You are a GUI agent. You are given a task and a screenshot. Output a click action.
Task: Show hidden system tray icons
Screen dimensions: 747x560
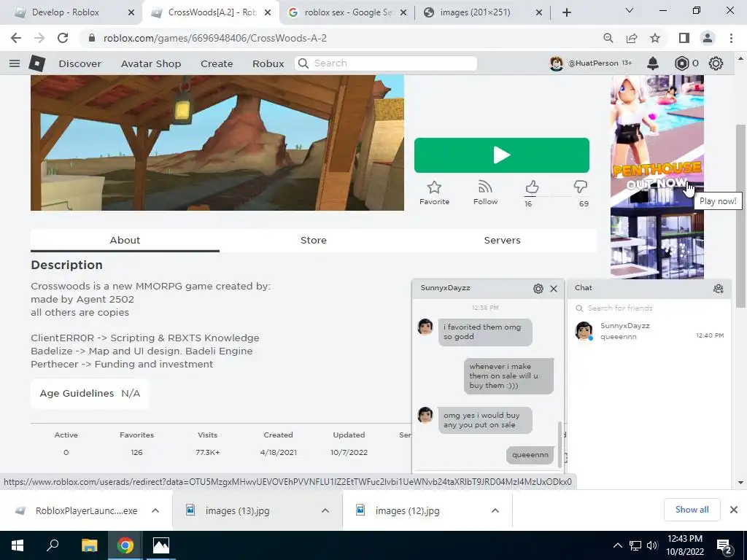(617, 545)
